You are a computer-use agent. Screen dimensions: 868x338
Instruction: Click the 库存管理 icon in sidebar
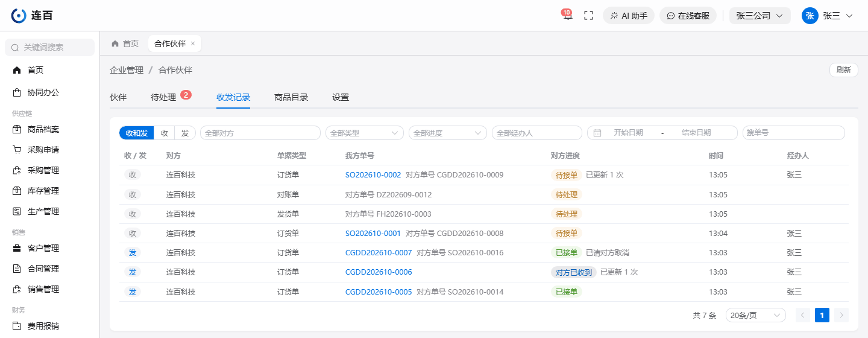pos(17,191)
